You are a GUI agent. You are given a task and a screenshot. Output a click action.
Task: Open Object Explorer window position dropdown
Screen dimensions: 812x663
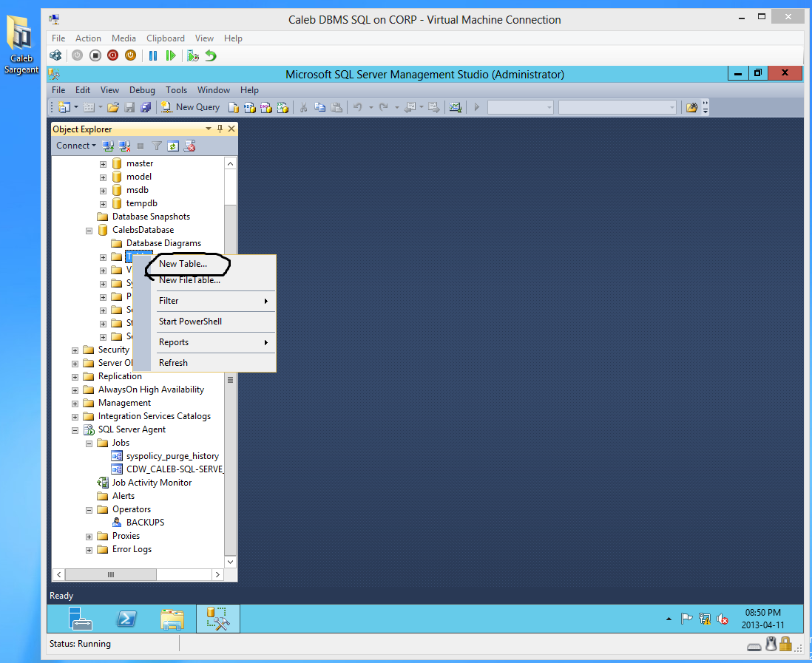[209, 129]
